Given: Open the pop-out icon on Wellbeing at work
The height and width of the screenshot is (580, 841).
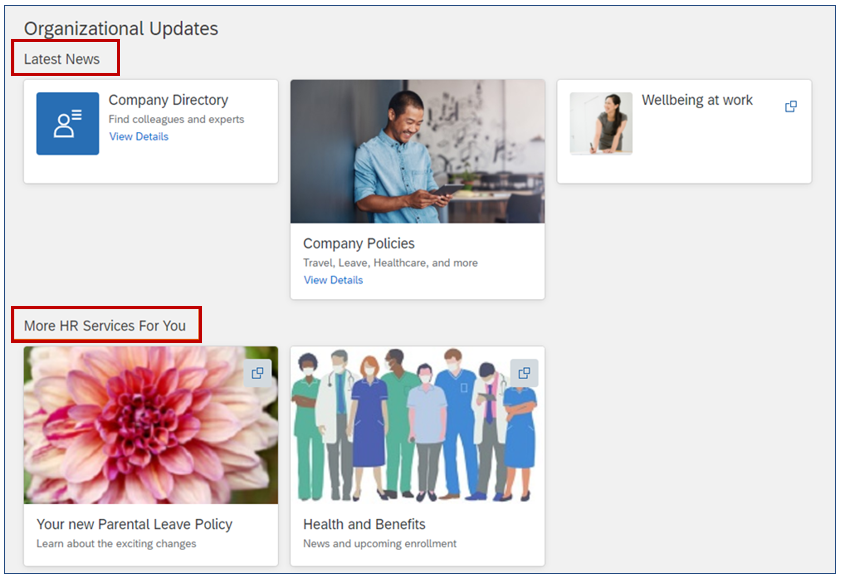Looking at the screenshot, I should tap(791, 106).
